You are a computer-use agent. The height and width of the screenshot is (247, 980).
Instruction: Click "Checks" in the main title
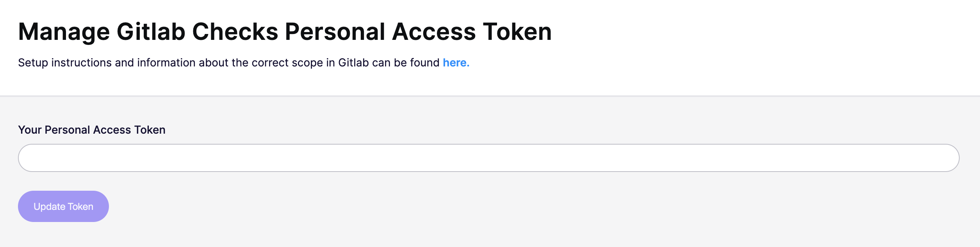(235, 31)
